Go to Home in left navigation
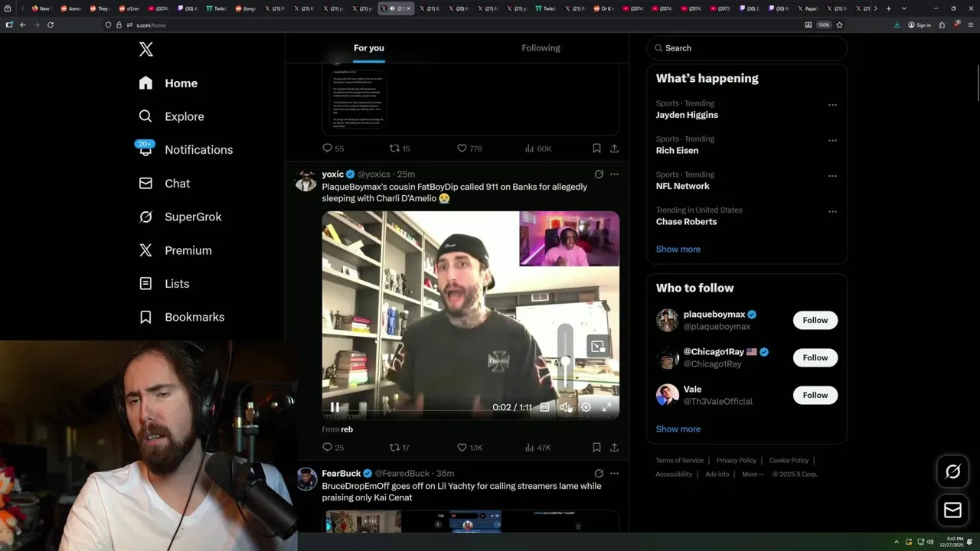The width and height of the screenshot is (980, 551). tap(168, 83)
